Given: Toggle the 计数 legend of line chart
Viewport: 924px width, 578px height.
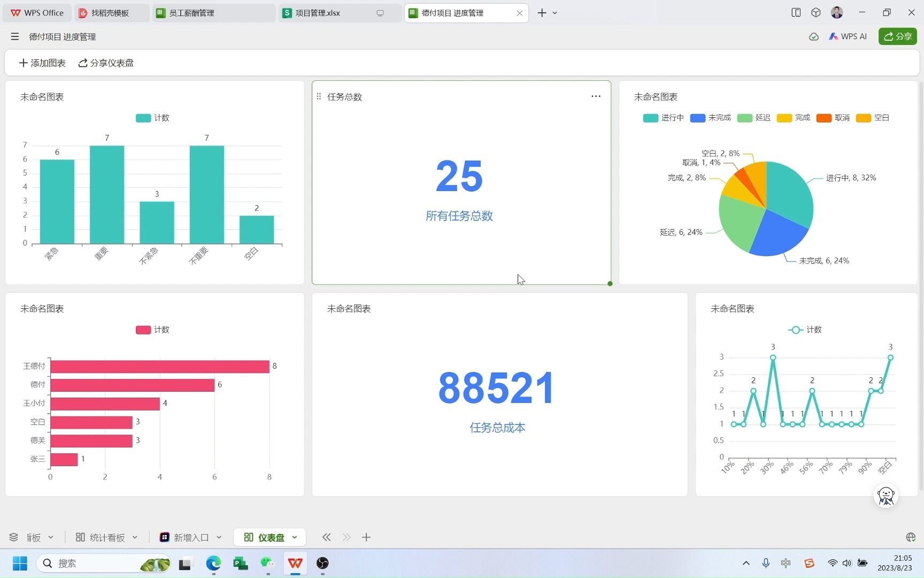Looking at the screenshot, I should (805, 330).
